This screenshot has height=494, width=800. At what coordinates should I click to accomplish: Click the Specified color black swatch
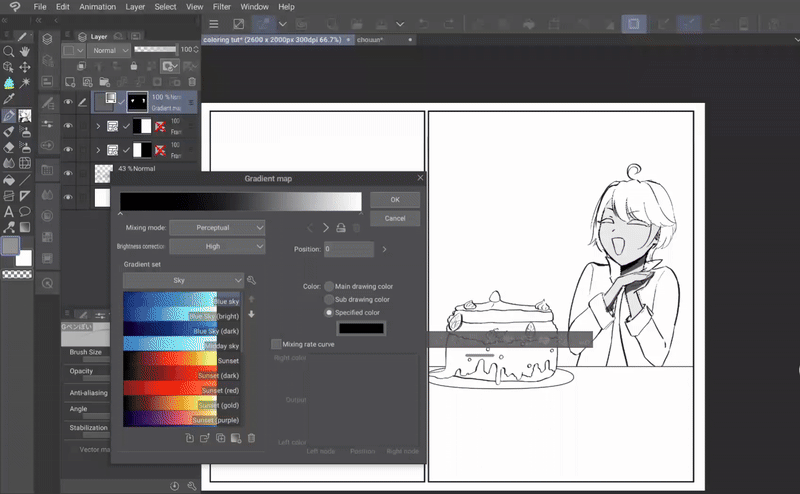360,328
